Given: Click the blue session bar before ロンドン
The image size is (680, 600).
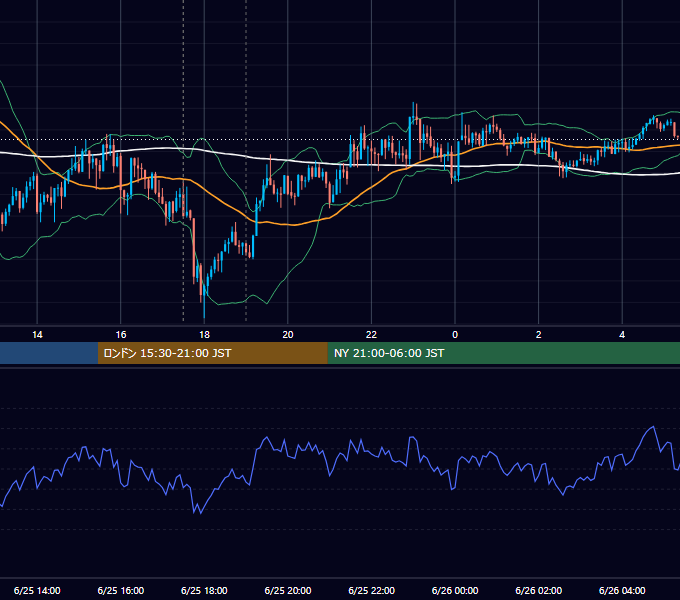Looking at the screenshot, I should (x=49, y=353).
